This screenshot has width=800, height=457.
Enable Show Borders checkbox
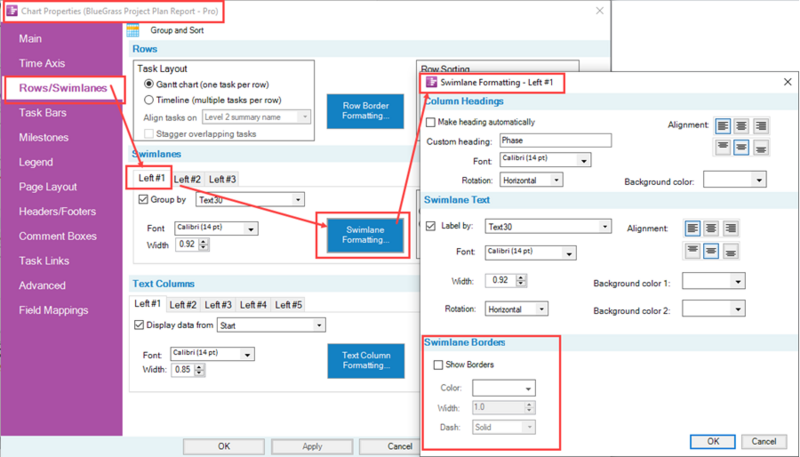438,365
